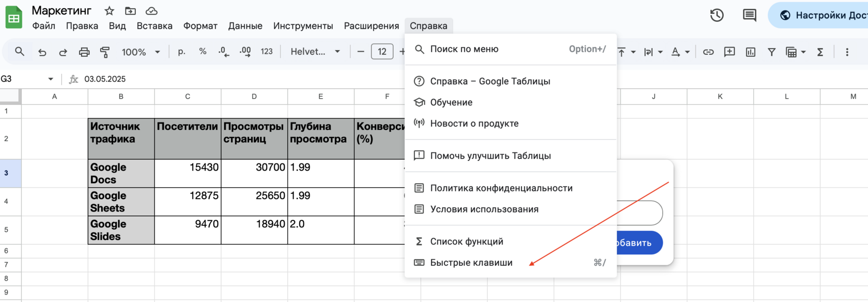Open the 123 number formats menu

267,52
